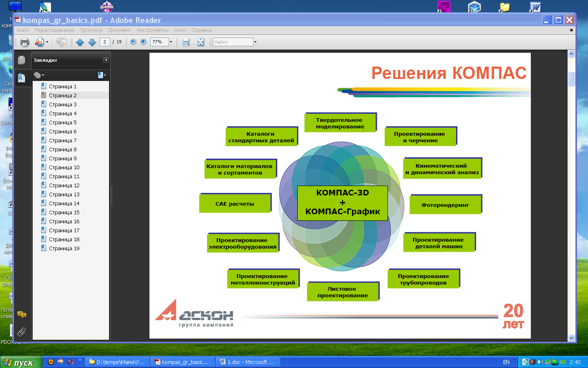Open the Просмотр menu

pos(91,30)
